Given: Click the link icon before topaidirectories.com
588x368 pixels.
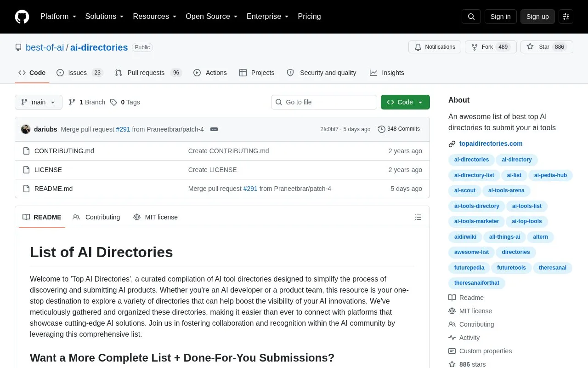Looking at the screenshot, I should pos(452,144).
